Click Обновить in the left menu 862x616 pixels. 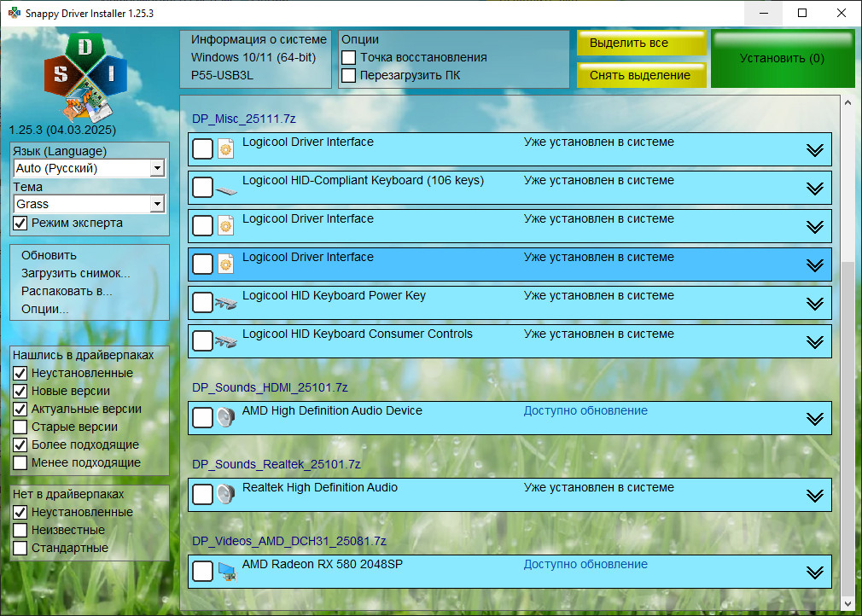pos(49,255)
